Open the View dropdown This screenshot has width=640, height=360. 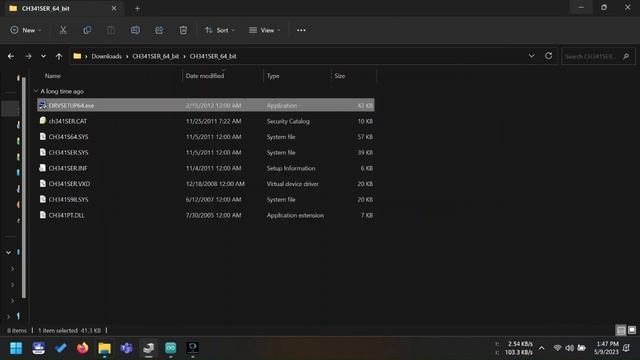pos(264,30)
